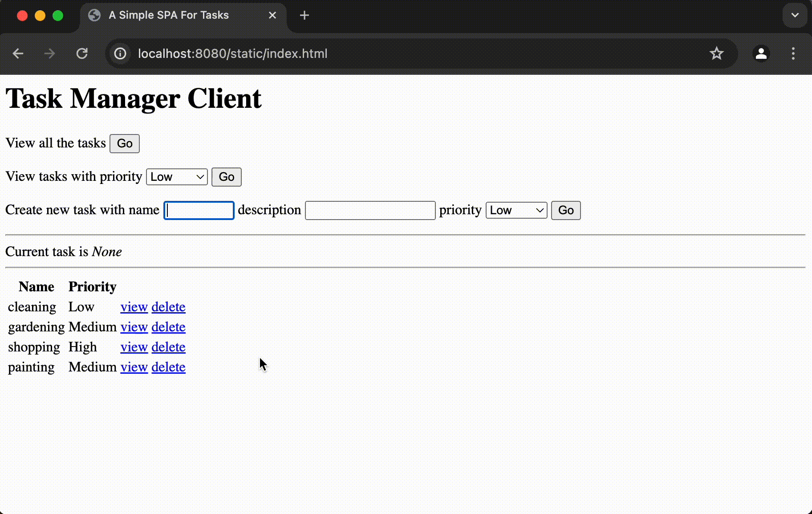
Task: Bookmark the page with the star icon
Action: (717, 53)
